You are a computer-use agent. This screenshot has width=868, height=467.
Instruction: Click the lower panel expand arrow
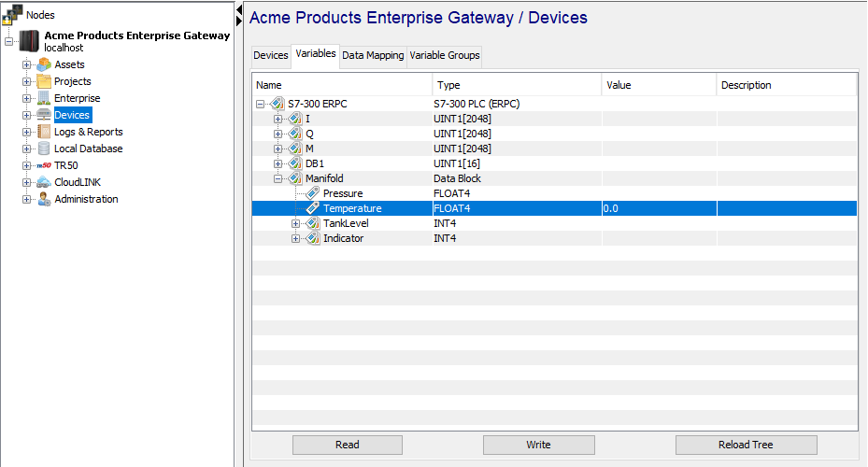click(x=239, y=21)
